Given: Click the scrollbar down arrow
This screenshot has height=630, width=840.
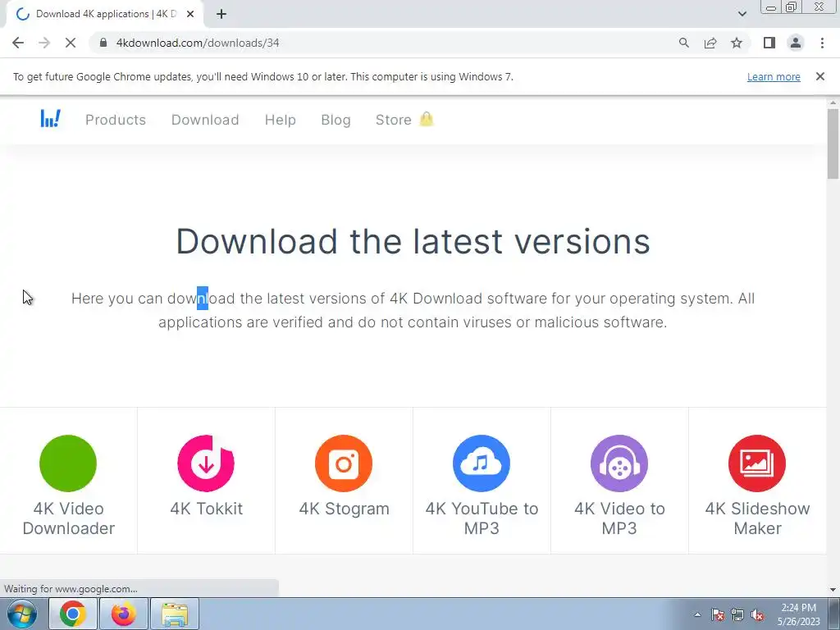Looking at the screenshot, I should point(833,589).
